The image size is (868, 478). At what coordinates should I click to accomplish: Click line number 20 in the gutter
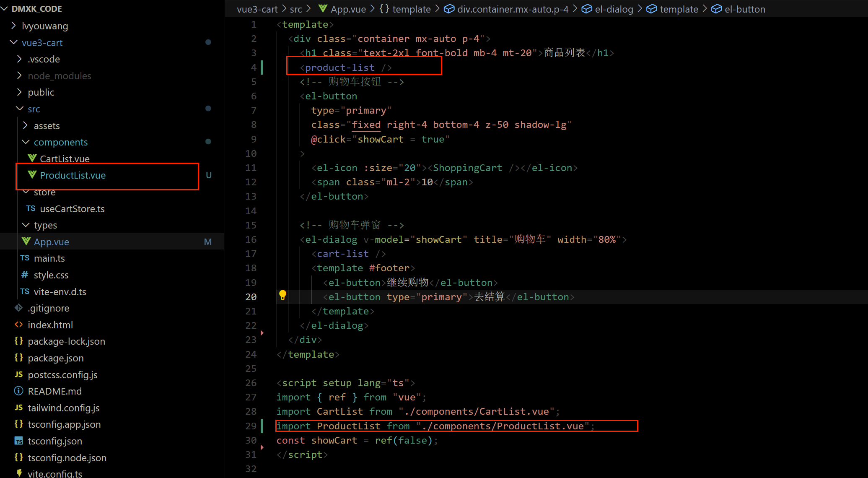[251, 297]
